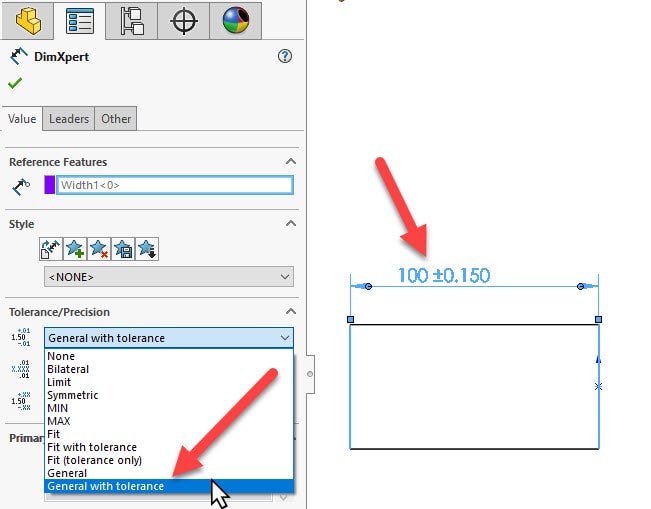Open the ConfigurationManager tab
The width and height of the screenshot is (651, 509).
pyautogui.click(x=132, y=20)
